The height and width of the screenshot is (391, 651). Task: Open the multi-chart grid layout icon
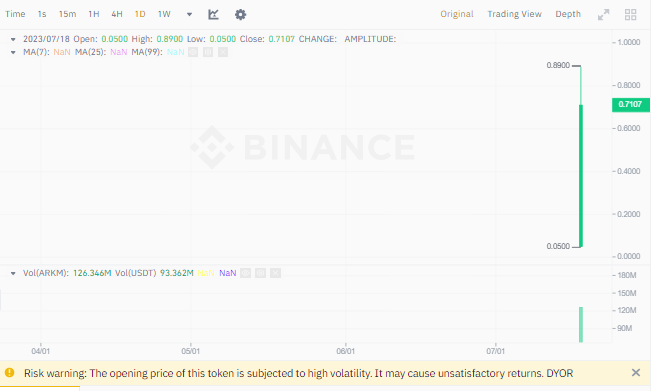[x=630, y=15]
